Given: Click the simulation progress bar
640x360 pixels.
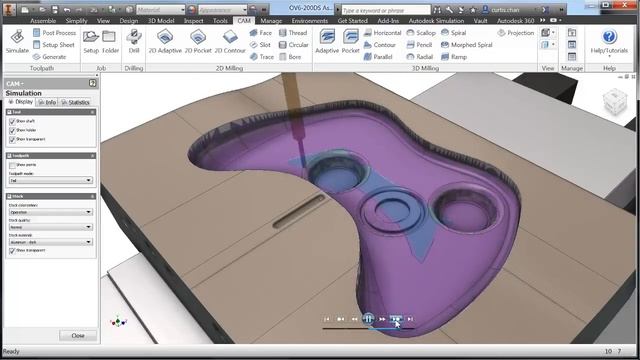Looking at the screenshot, I should pos(368,329).
